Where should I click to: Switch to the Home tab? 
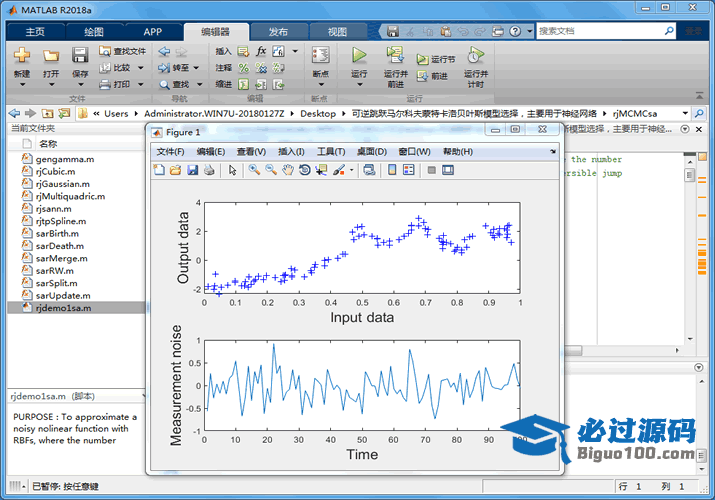35,31
